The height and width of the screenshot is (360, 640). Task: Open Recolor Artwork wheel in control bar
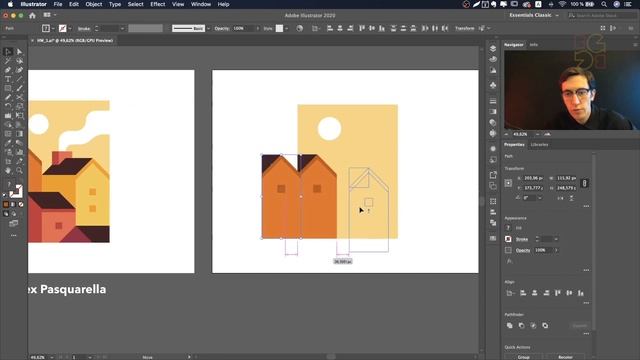coord(300,28)
